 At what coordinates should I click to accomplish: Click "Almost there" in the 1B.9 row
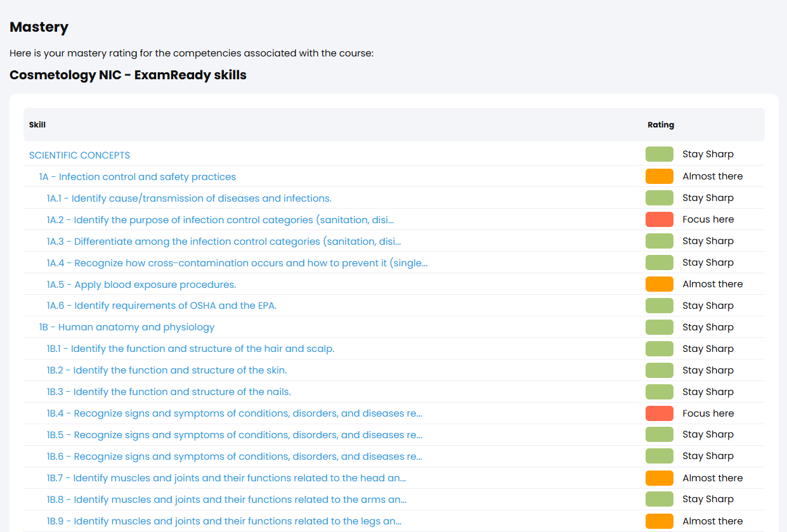pyautogui.click(x=713, y=521)
